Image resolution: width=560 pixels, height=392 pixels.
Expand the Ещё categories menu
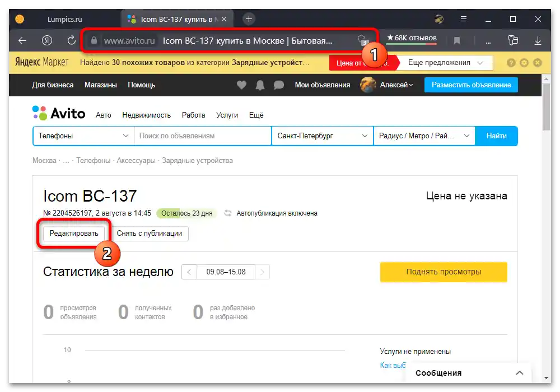(256, 115)
